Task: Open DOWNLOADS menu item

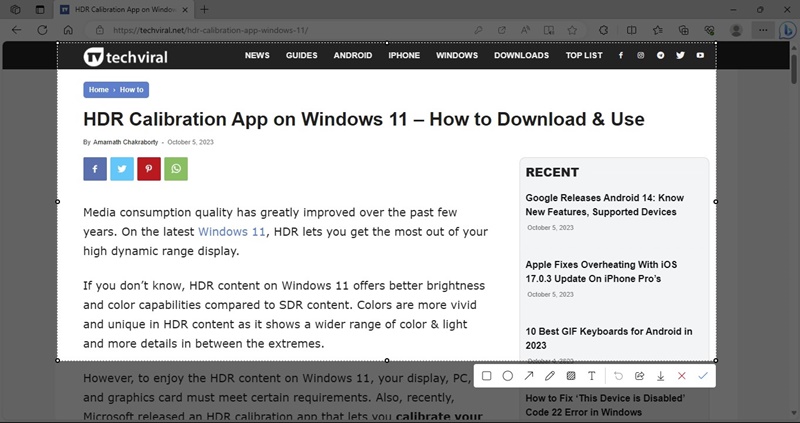Action: pos(521,55)
